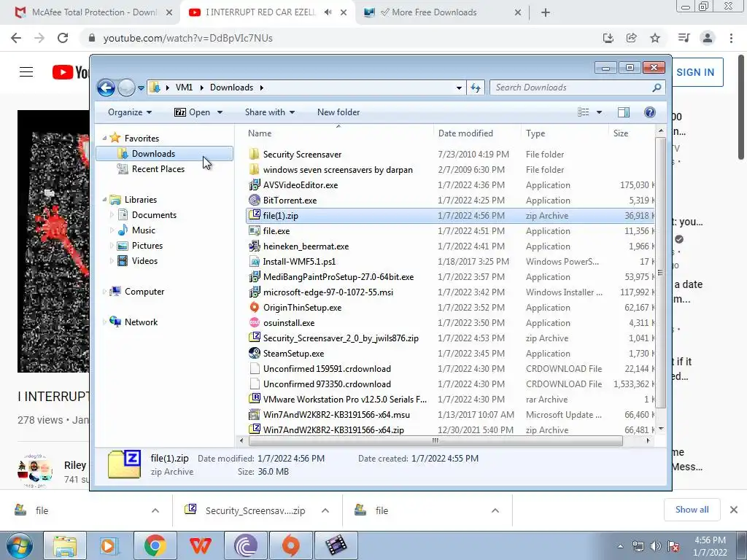Open the address bar history dropdown
Viewport: 747px width, 560px height.
point(459,88)
